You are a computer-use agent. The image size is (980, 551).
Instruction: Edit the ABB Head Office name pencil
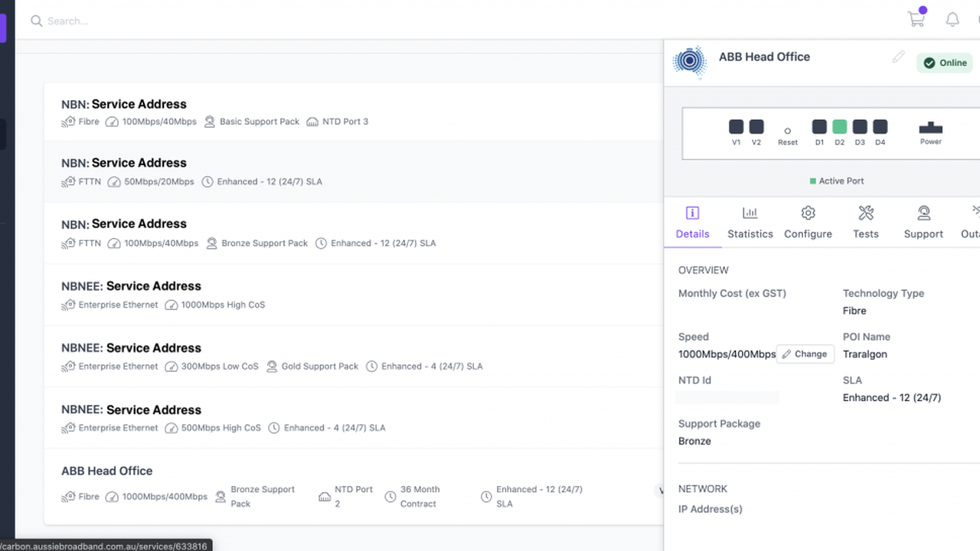coord(898,57)
